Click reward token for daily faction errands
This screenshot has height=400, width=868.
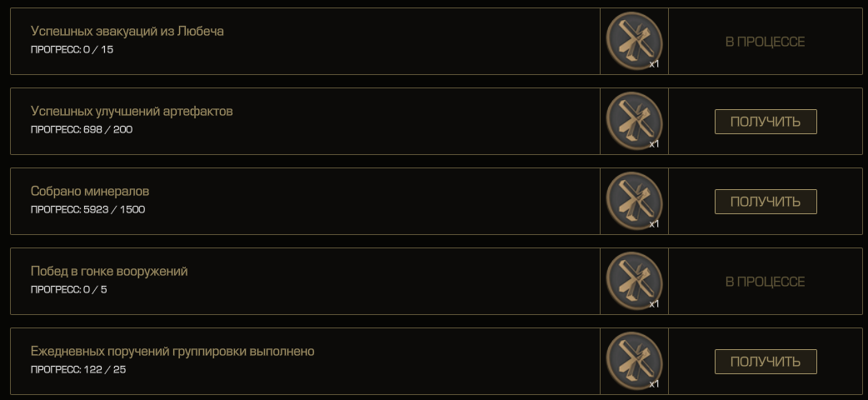pyautogui.click(x=635, y=361)
